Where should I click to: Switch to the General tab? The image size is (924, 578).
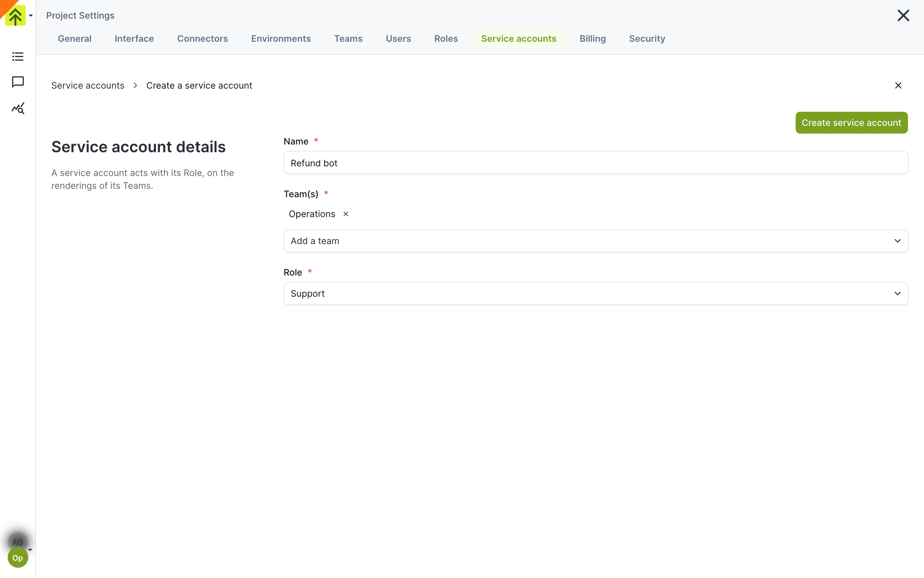[75, 39]
